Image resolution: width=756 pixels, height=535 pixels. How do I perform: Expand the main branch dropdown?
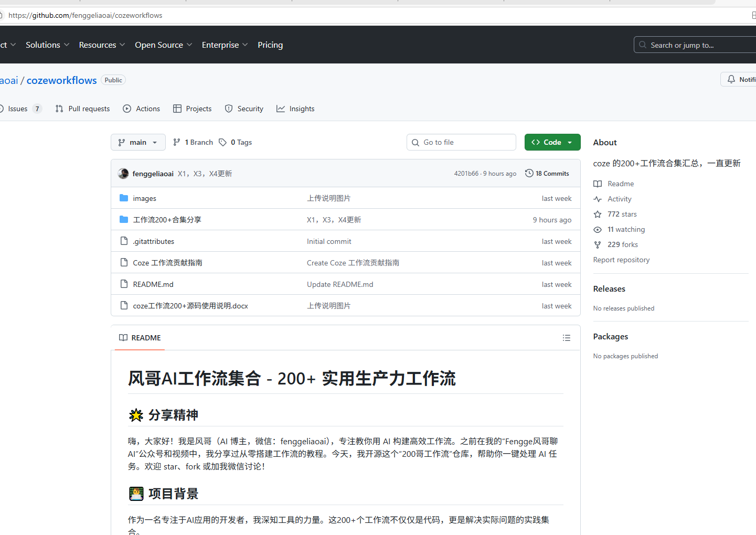(x=138, y=142)
